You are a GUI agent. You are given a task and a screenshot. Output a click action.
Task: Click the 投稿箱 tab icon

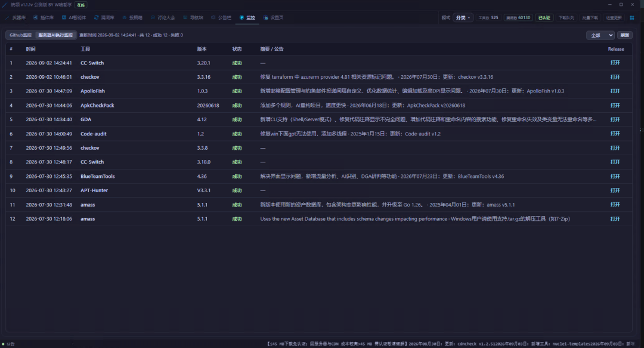pos(125,18)
